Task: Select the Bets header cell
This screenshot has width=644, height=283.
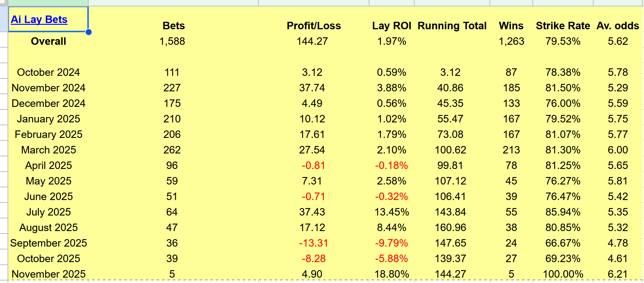Action: (173, 26)
